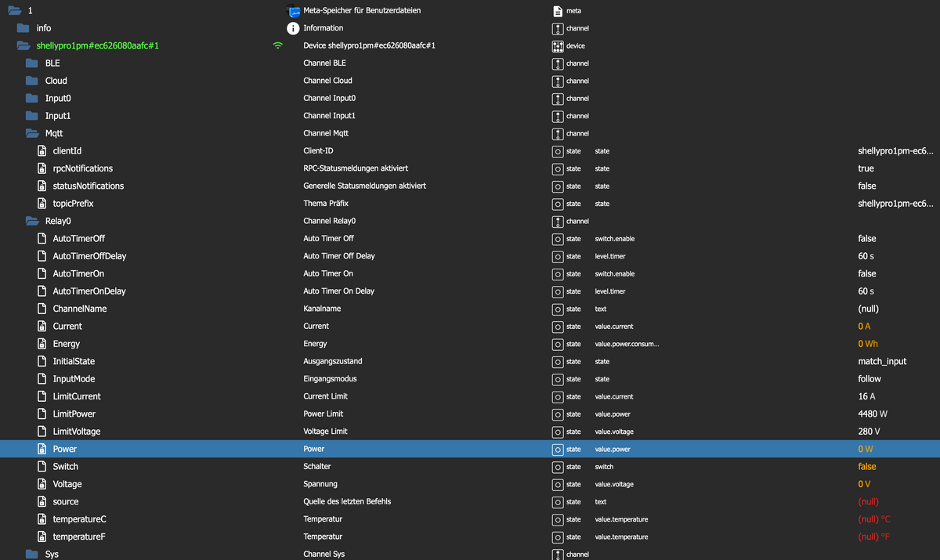Click the LimitPower value 4480 W
The image size is (940, 560).
pyautogui.click(x=872, y=414)
